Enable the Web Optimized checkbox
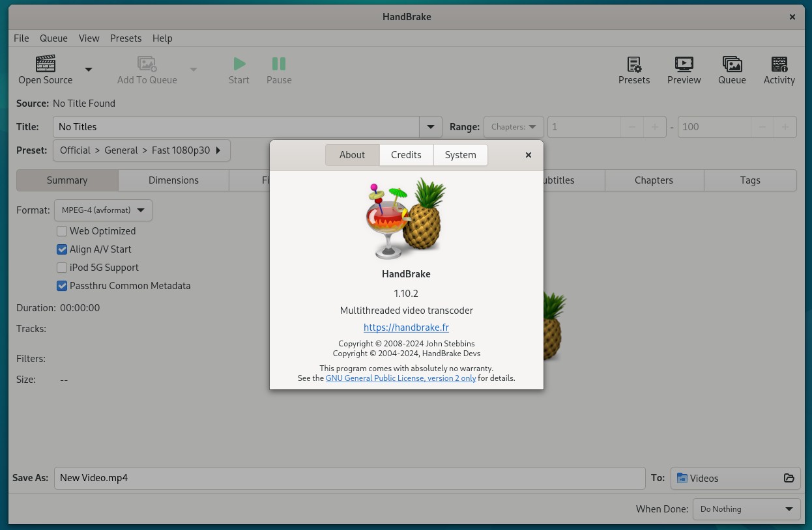 click(x=62, y=231)
